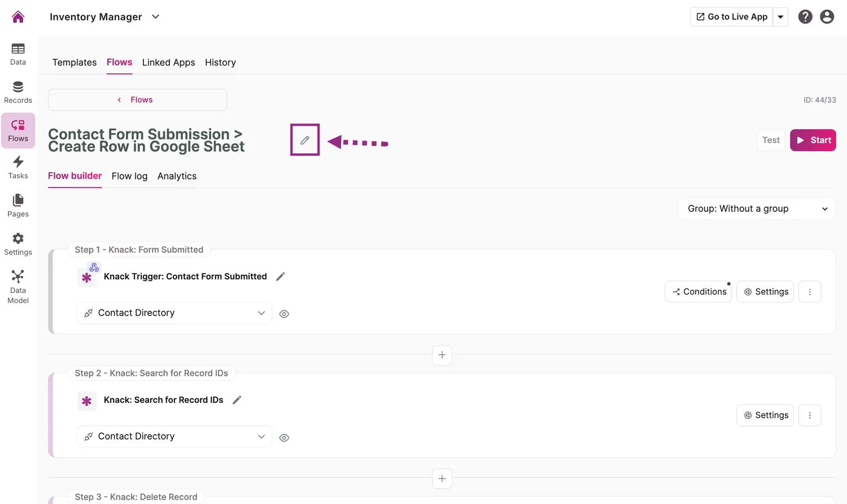The image size is (847, 504).
Task: Edit the Knack Trigger step name
Action: (281, 277)
